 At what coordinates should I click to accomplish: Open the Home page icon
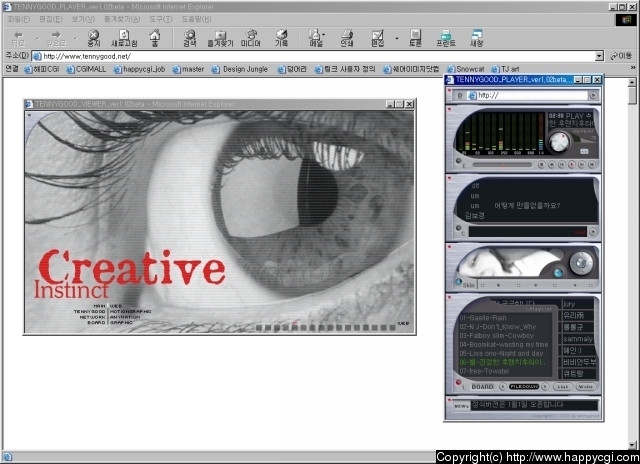tap(154, 38)
